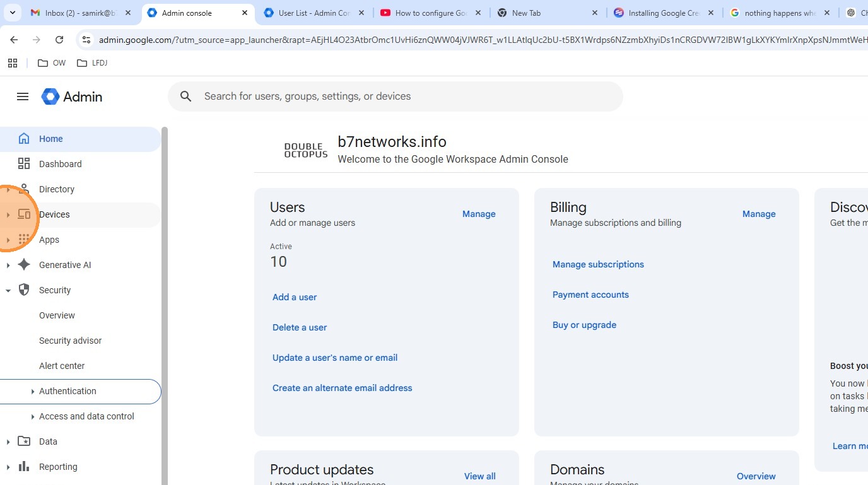This screenshot has width=868, height=485.
Task: Go back in browser history
Action: coord(14,40)
